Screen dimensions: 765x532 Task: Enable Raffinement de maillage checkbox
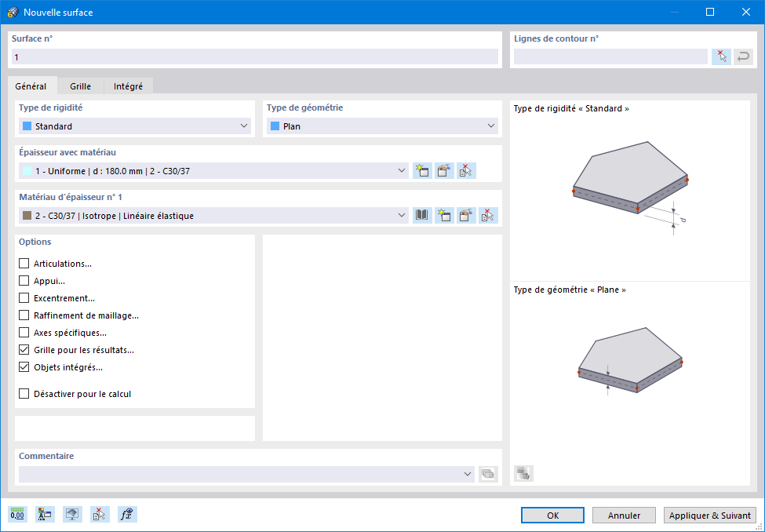[24, 315]
